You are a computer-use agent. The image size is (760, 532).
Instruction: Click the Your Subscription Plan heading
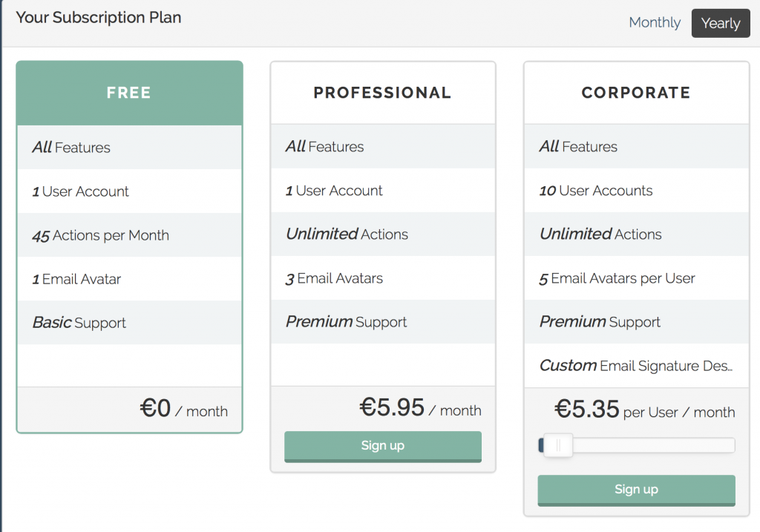coord(99,18)
